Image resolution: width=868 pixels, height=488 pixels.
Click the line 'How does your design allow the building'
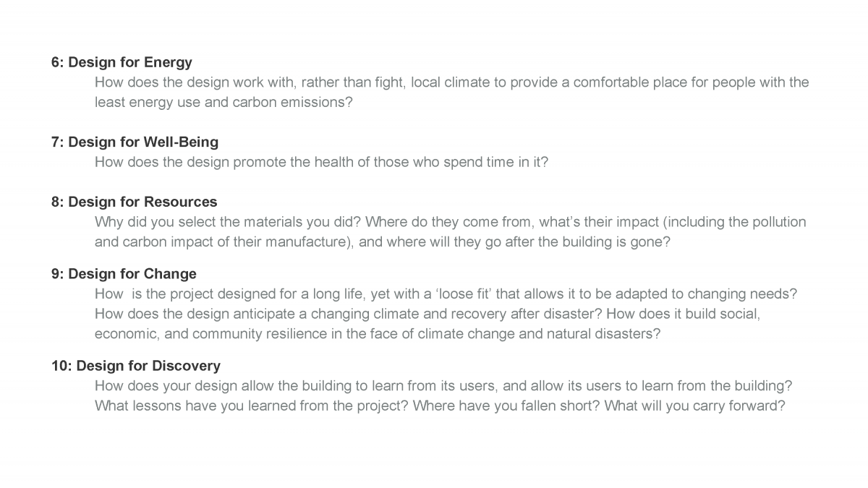coord(443,386)
